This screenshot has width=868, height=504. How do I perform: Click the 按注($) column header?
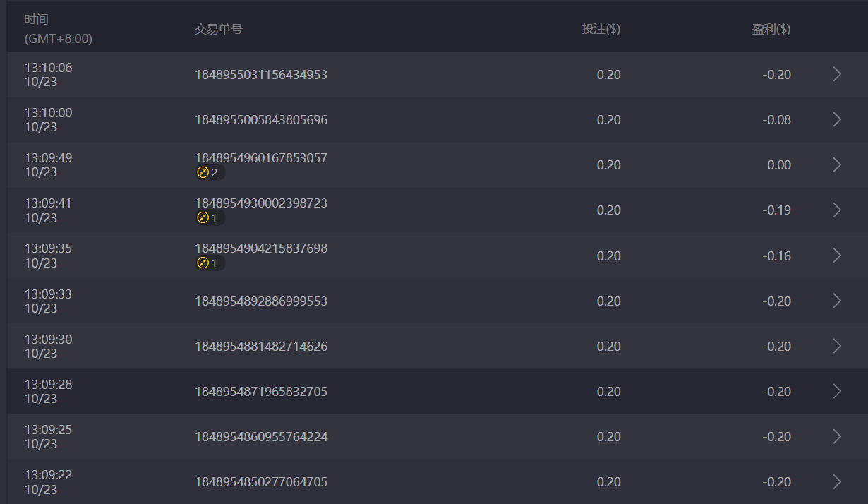(x=601, y=29)
